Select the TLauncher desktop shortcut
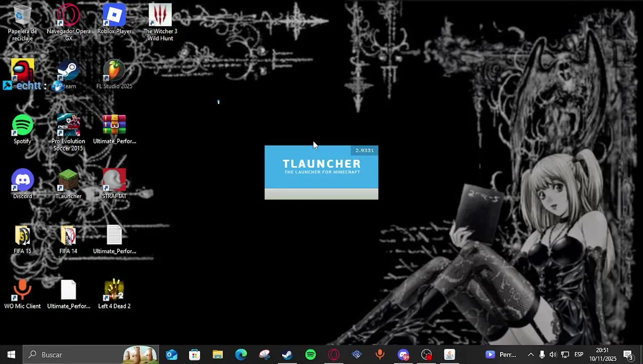 click(x=68, y=184)
